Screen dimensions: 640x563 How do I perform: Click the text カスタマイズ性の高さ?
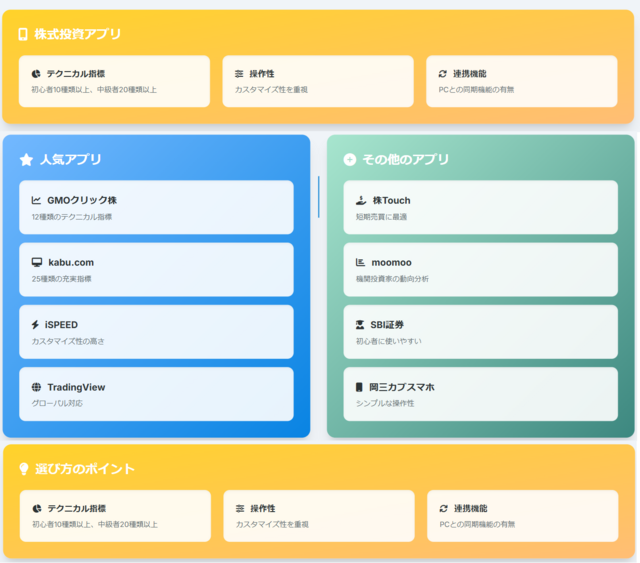click(x=68, y=341)
